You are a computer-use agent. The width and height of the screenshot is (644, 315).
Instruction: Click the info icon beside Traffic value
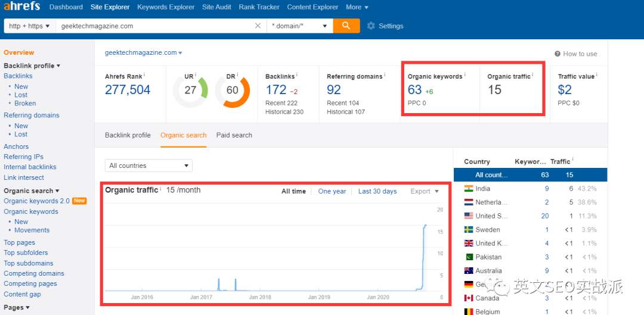[596, 74]
